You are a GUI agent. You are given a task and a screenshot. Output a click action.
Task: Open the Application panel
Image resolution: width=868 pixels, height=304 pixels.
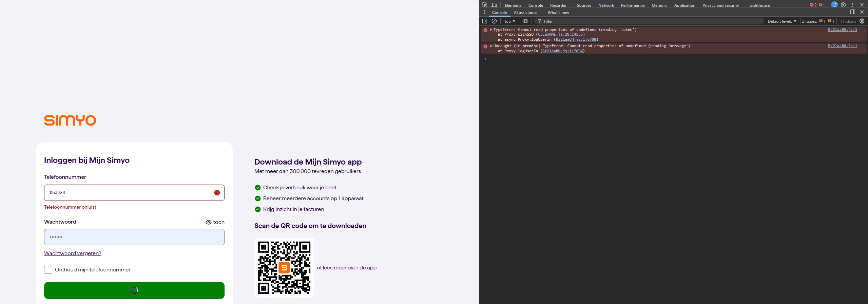point(684,5)
